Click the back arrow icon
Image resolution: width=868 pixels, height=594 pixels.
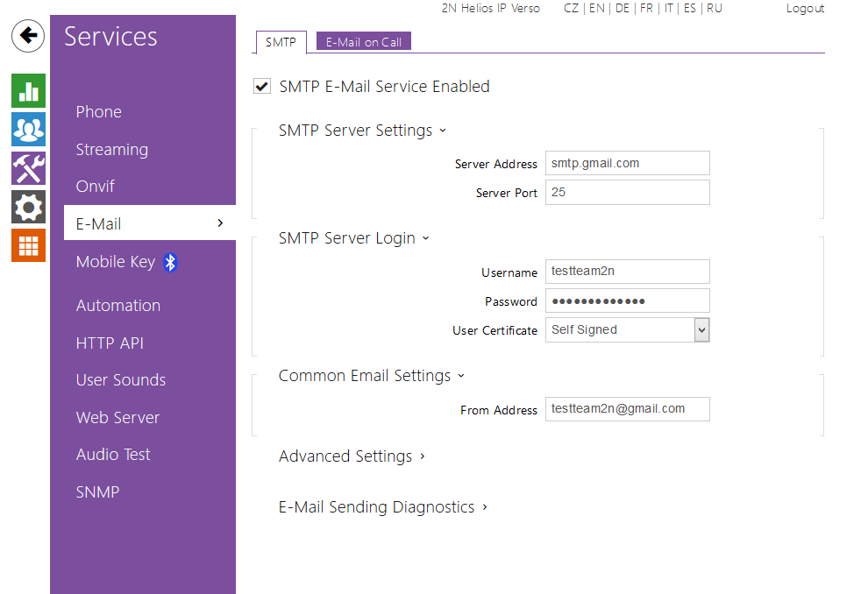click(28, 36)
